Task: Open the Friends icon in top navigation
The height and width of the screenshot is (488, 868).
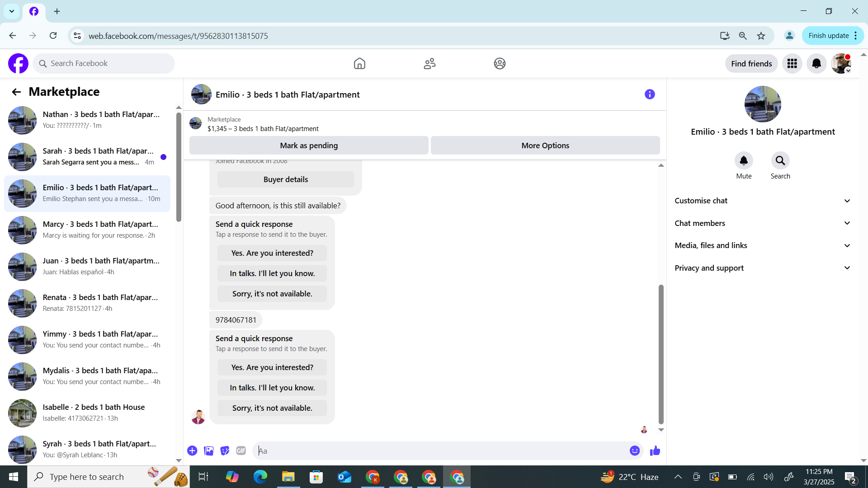Action: click(x=429, y=64)
